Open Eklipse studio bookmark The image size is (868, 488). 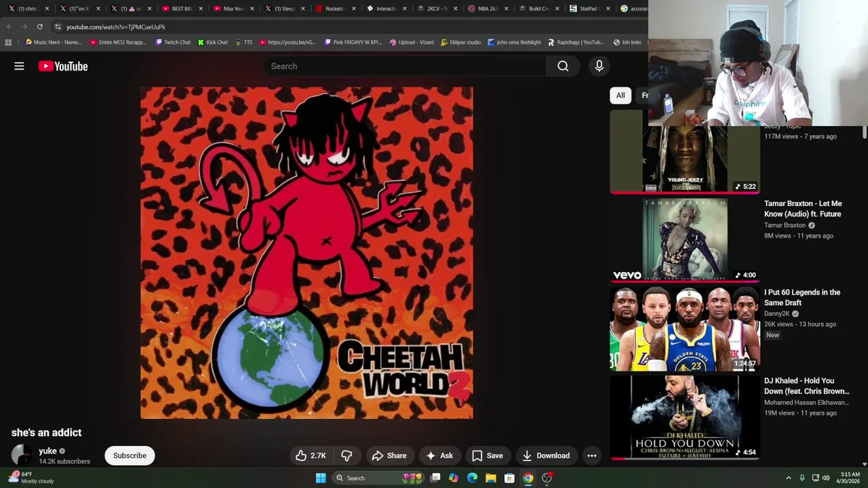(x=460, y=42)
